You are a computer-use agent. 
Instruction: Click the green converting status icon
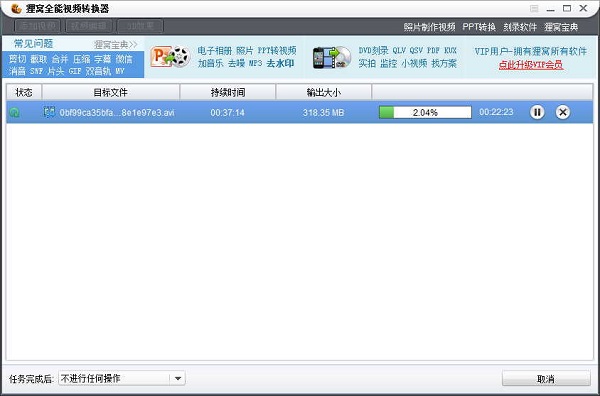tap(15, 112)
